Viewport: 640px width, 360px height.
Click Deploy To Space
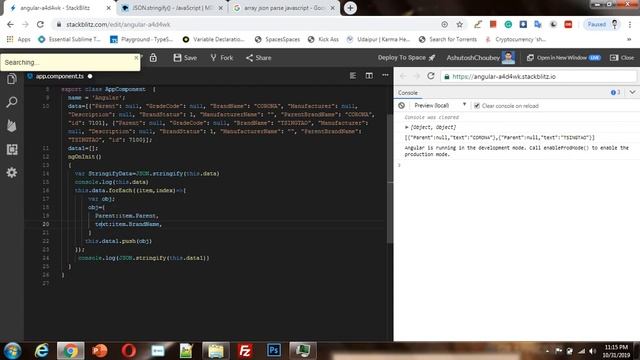(x=406, y=58)
